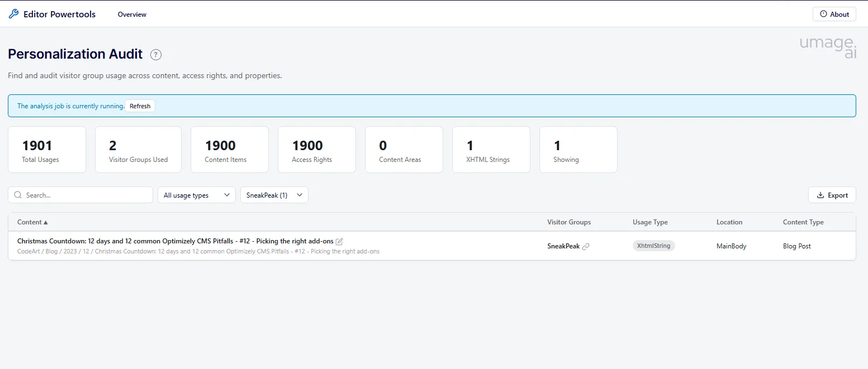Click the SneakPeak visitor group name
Screen dimensions: 868x369
[x=563, y=246]
